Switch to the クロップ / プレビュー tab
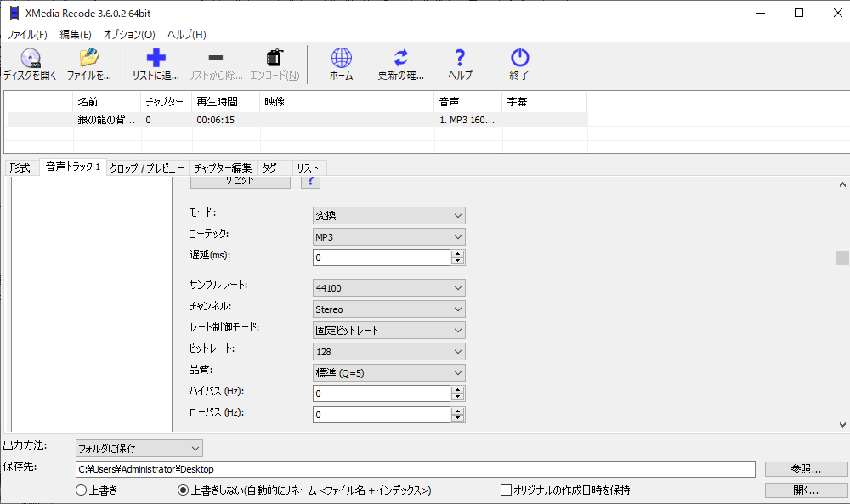This screenshot has width=850, height=504. (146, 167)
